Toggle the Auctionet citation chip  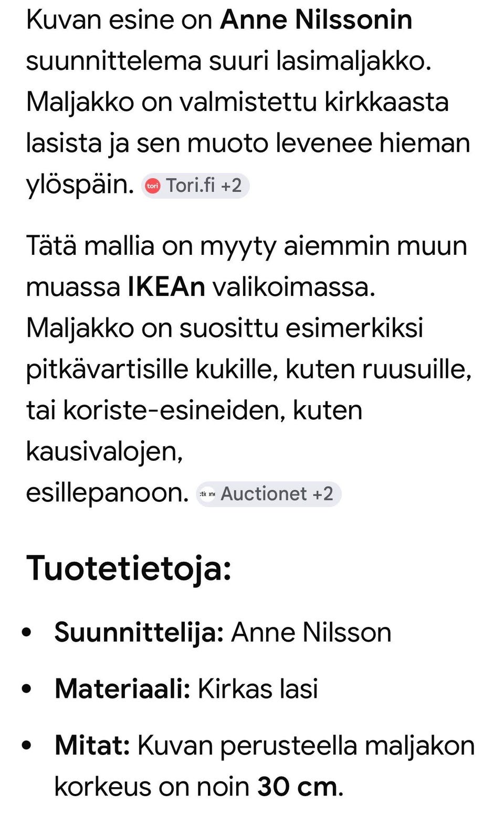(x=268, y=493)
